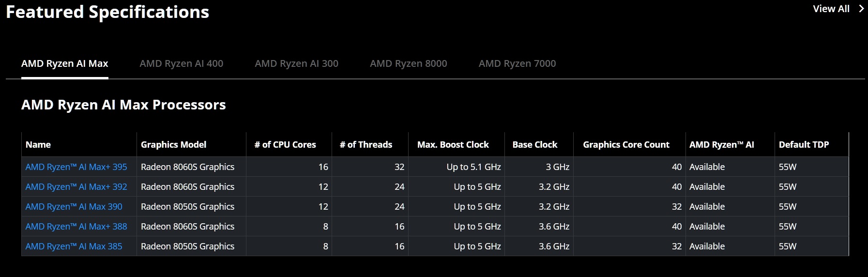Open the AMD Ryzen 7000 tab
Viewport: 868px width, 277px height.
[x=518, y=63]
